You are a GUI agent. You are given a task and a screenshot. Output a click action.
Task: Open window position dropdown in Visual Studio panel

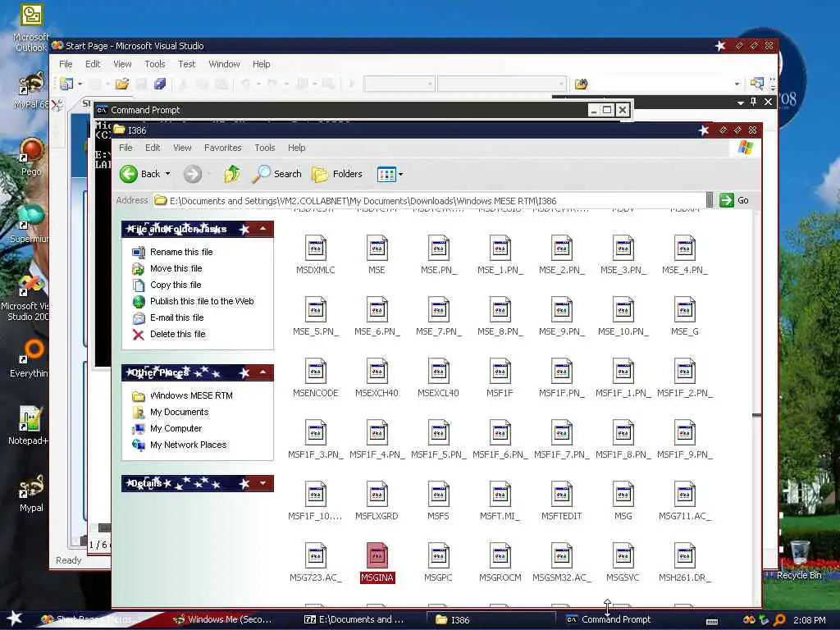point(741,103)
